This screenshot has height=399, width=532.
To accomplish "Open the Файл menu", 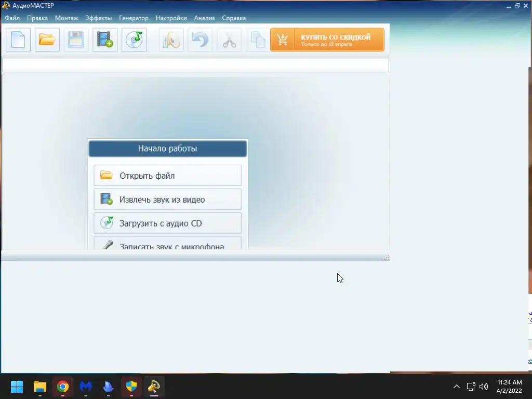I will click(x=12, y=18).
